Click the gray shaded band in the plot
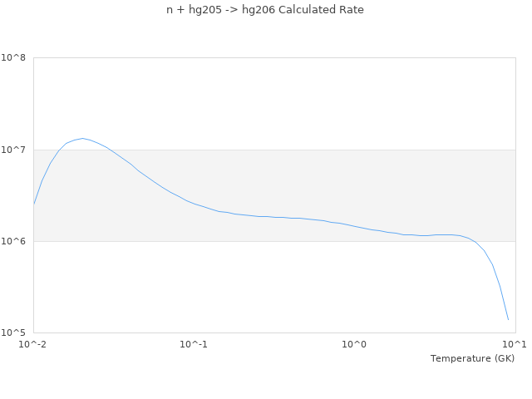 (274, 183)
